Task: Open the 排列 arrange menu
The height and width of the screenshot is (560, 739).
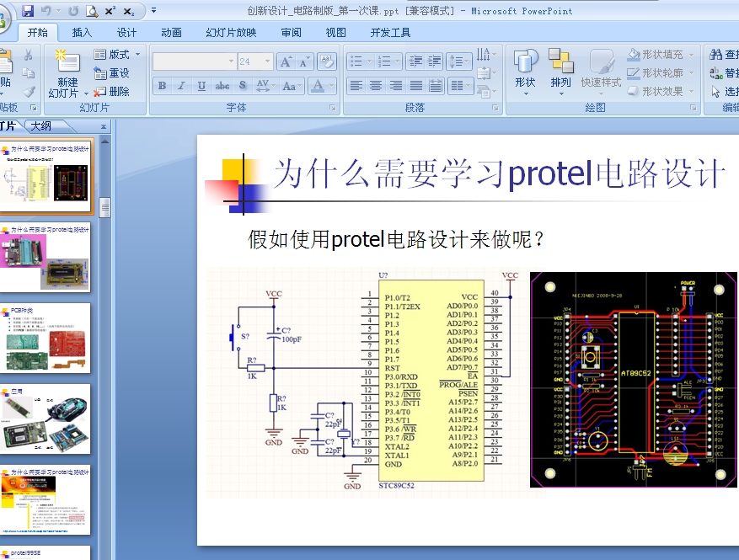Action: click(x=561, y=73)
